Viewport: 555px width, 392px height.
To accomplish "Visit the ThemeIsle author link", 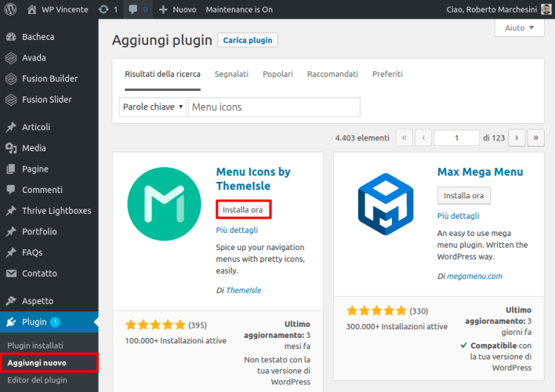I will pyautogui.click(x=244, y=290).
